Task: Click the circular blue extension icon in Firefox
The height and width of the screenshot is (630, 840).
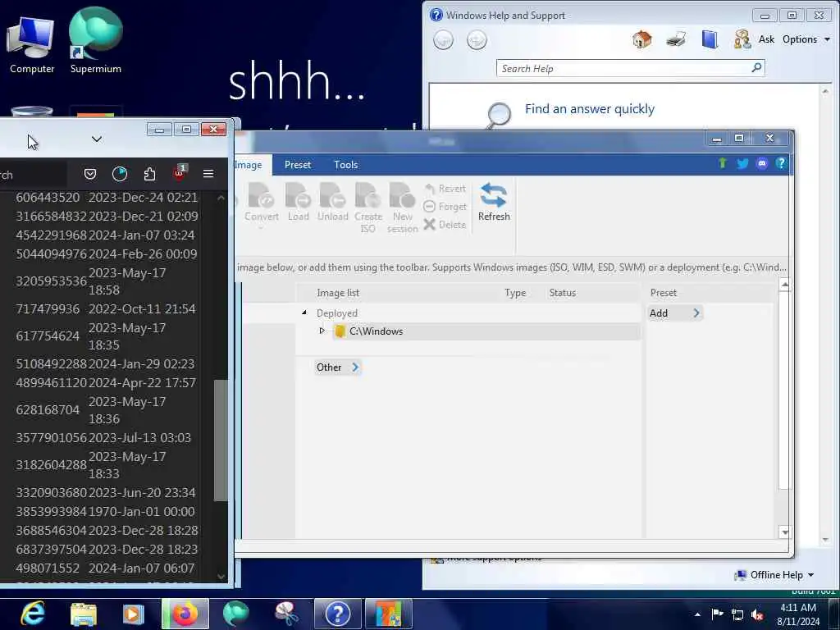Action: coord(120,174)
